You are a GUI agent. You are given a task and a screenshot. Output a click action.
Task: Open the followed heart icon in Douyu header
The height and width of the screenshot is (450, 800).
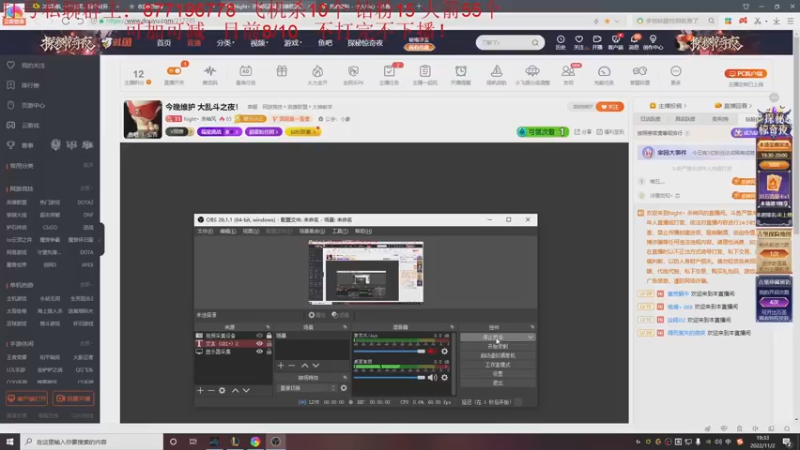579,39
